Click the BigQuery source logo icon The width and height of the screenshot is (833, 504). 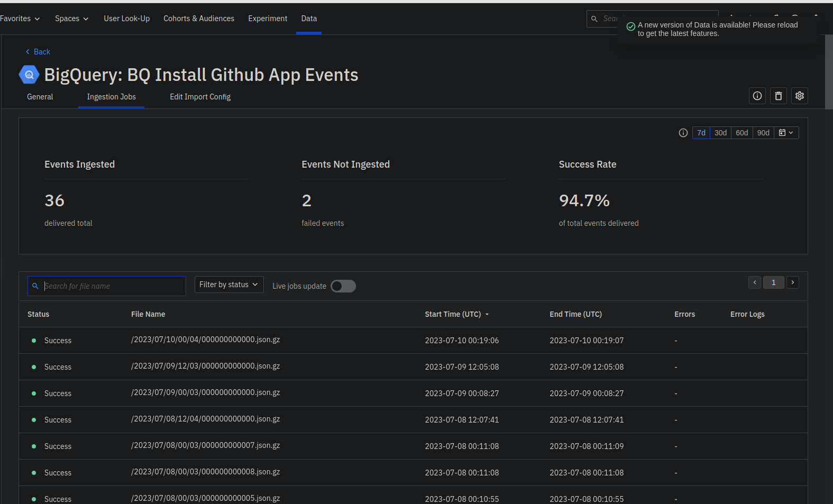[x=29, y=75]
